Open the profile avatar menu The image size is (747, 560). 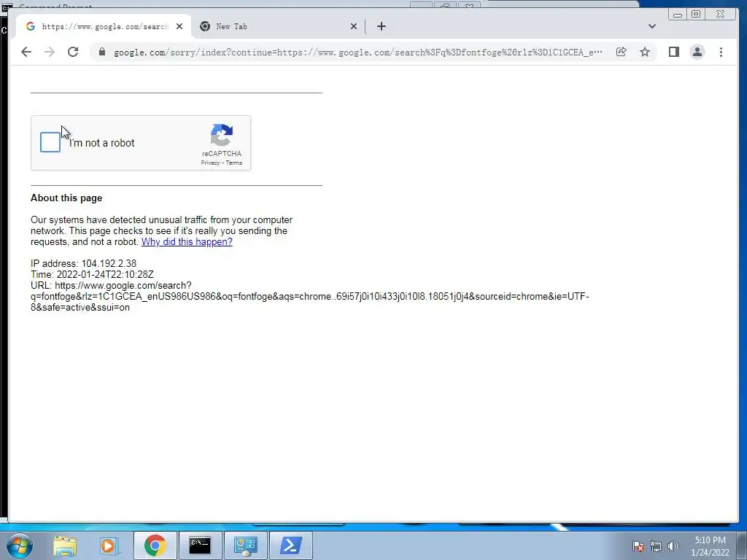697,52
